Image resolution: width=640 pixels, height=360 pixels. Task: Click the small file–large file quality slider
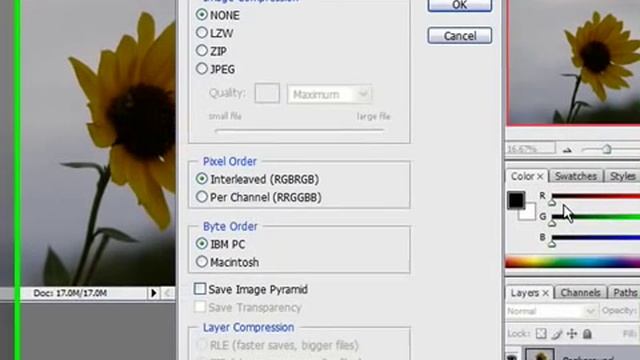[299, 131]
